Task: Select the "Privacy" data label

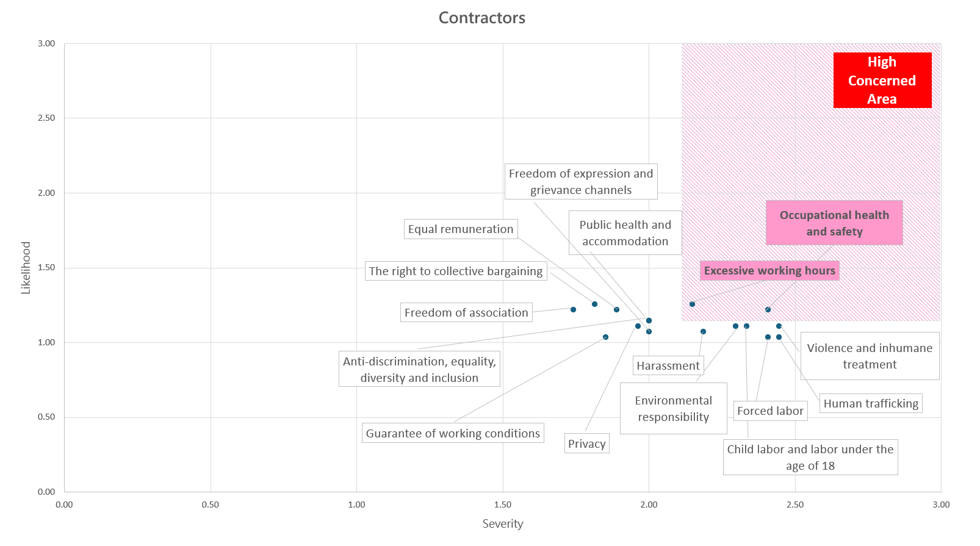Action: click(x=586, y=444)
